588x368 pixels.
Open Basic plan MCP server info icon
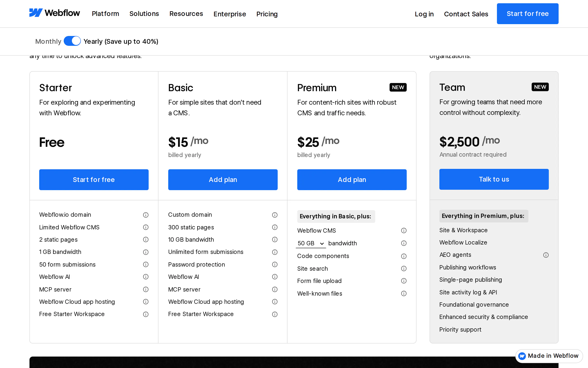point(275,290)
